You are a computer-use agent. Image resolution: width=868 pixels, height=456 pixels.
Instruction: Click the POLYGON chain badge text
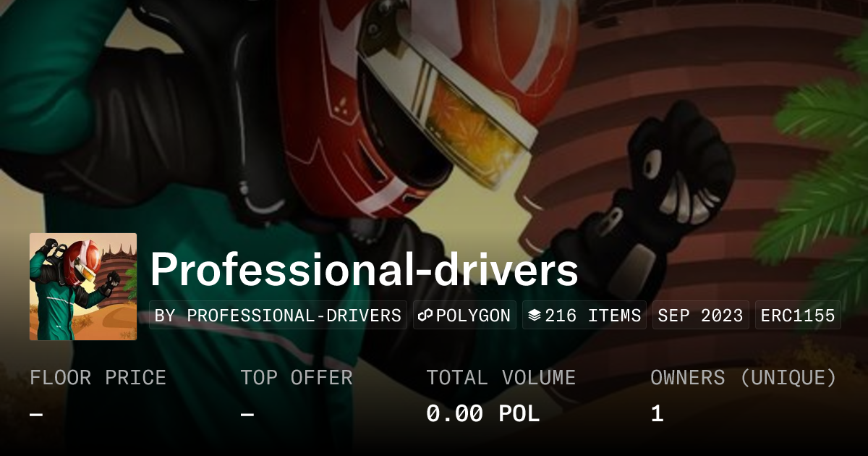pos(472,316)
